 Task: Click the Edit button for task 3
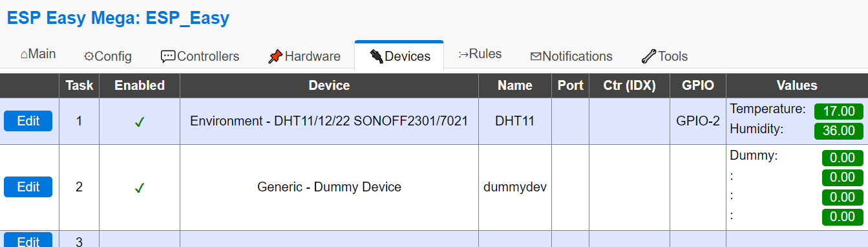point(28,241)
